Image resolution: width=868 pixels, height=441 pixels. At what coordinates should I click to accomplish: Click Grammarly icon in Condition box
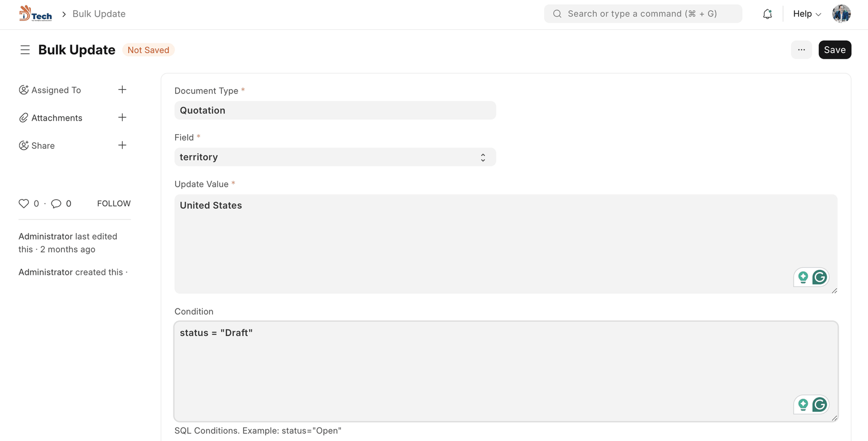click(x=820, y=405)
